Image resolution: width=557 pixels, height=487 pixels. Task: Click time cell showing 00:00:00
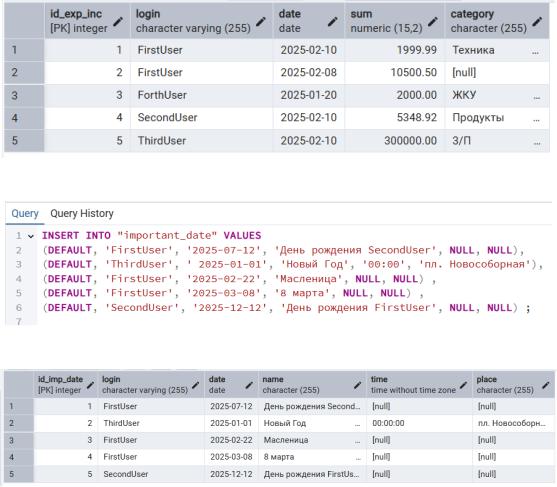click(419, 423)
